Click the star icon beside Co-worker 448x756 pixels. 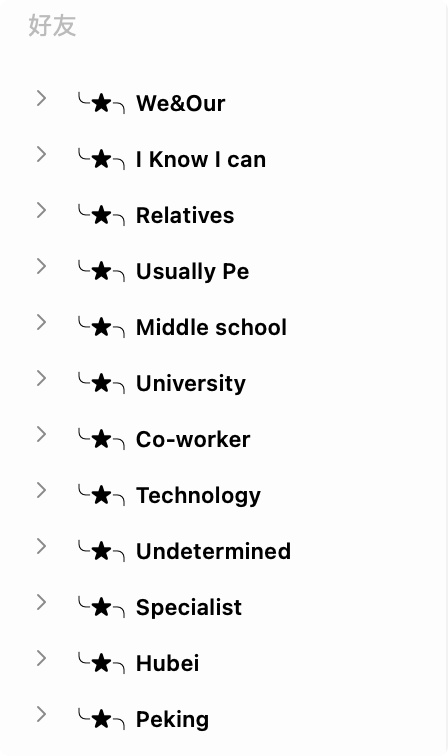tap(101, 439)
